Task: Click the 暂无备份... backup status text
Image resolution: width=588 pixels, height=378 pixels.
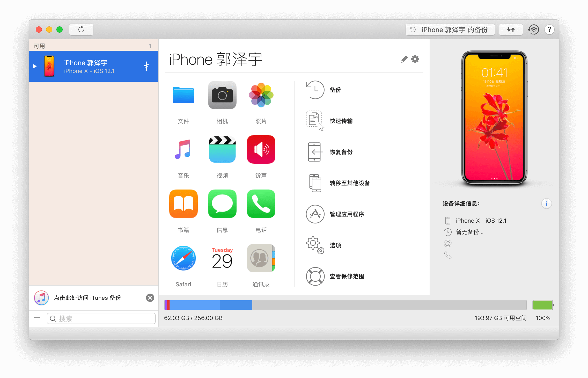Action: [x=469, y=232]
